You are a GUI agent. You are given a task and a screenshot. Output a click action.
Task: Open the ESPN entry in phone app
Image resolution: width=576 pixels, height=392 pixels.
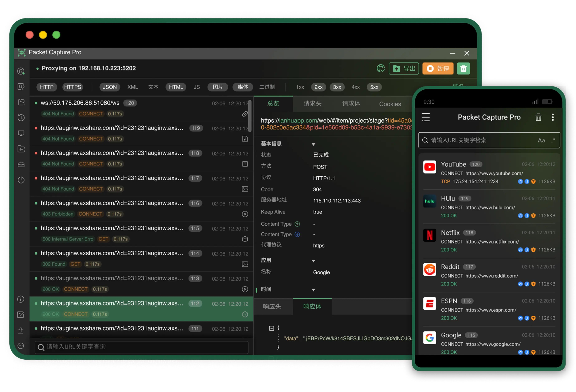pos(489,309)
